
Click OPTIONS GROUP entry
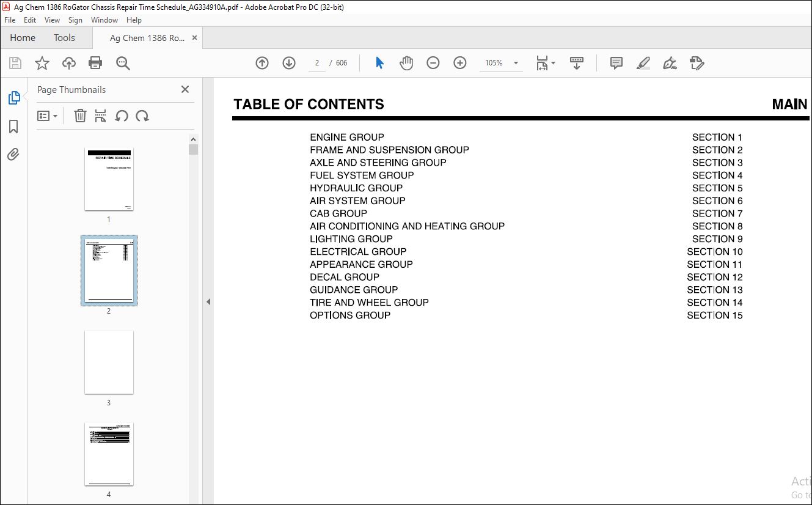(350, 315)
